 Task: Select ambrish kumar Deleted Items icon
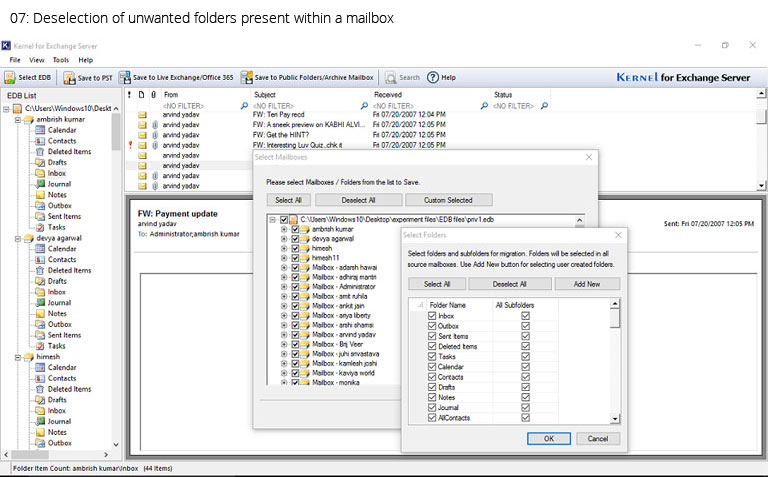pos(40,152)
